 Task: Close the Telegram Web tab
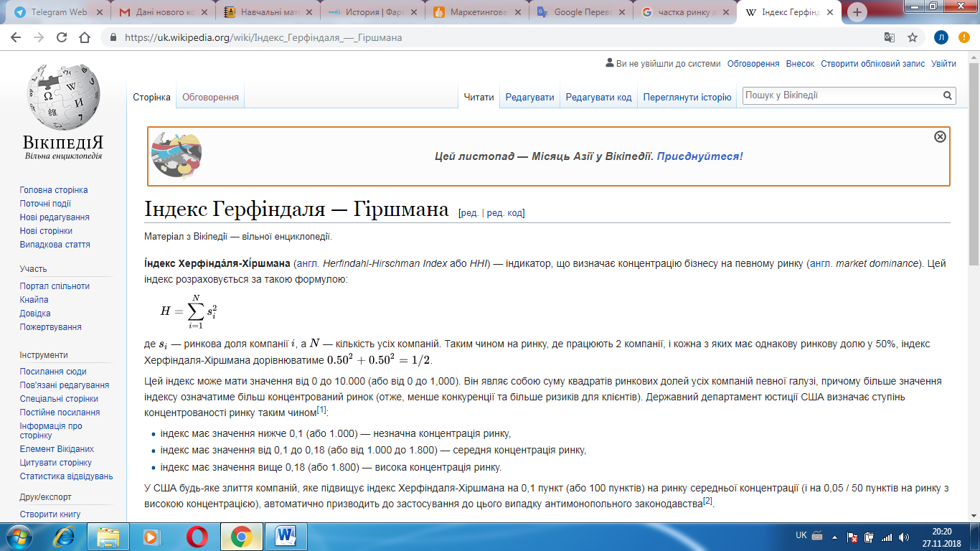pyautogui.click(x=98, y=12)
